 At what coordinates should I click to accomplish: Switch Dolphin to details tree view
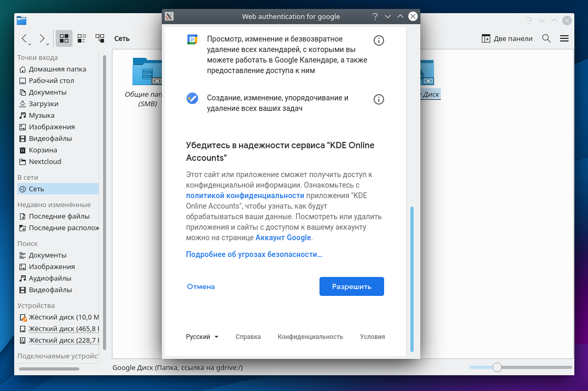coord(100,38)
